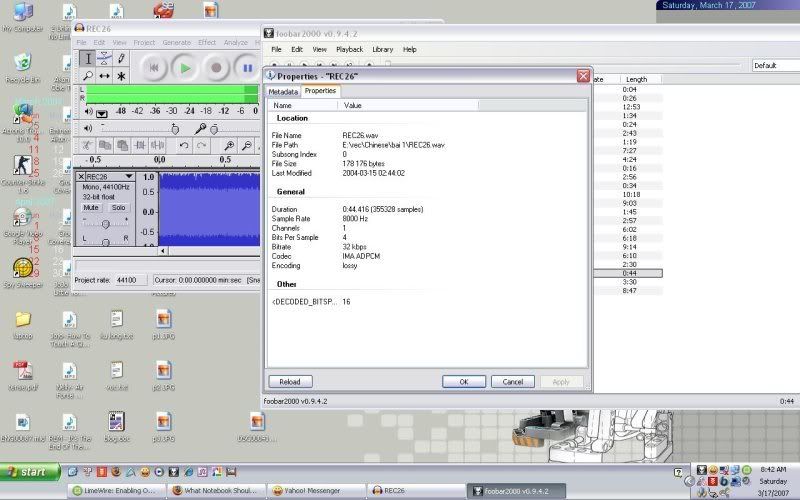Adjust the REC26 track pan slider
The image size is (800, 500).
click(x=106, y=241)
